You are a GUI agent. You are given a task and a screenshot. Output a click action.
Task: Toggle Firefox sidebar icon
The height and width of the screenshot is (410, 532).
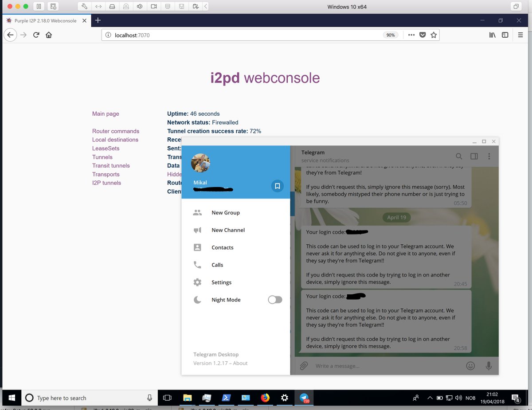pyautogui.click(x=505, y=35)
